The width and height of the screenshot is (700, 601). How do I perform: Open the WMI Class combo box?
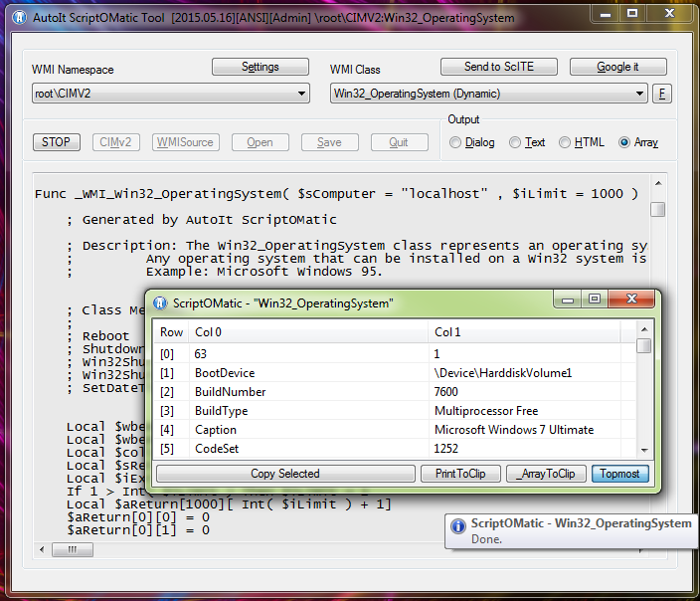640,94
